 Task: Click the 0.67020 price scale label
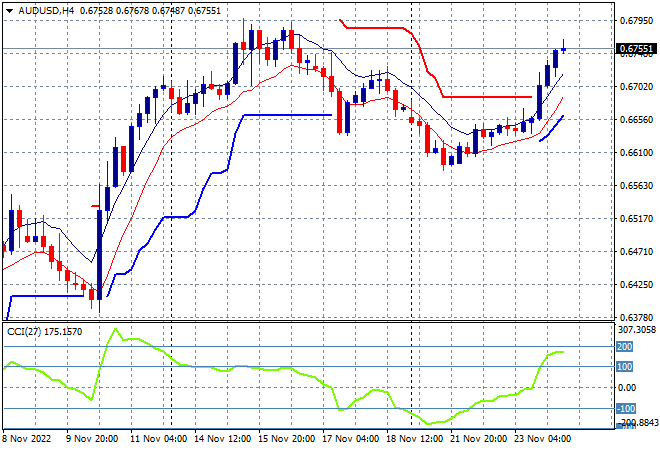(637, 87)
